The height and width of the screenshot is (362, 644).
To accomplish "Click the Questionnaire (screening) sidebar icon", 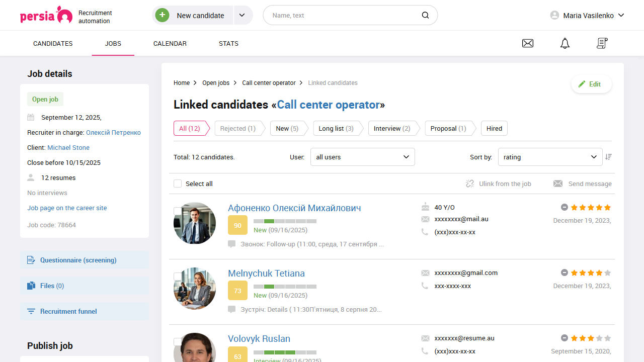I will click(x=30, y=260).
